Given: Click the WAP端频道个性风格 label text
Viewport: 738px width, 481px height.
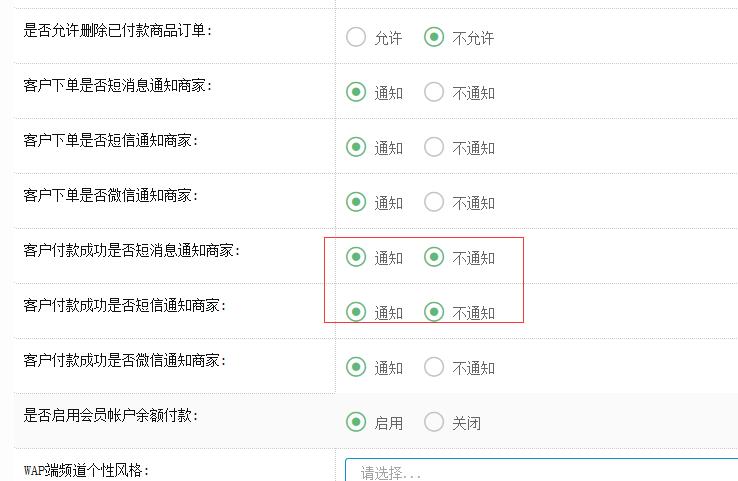Looking at the screenshot, I should pyautogui.click(x=86, y=470).
